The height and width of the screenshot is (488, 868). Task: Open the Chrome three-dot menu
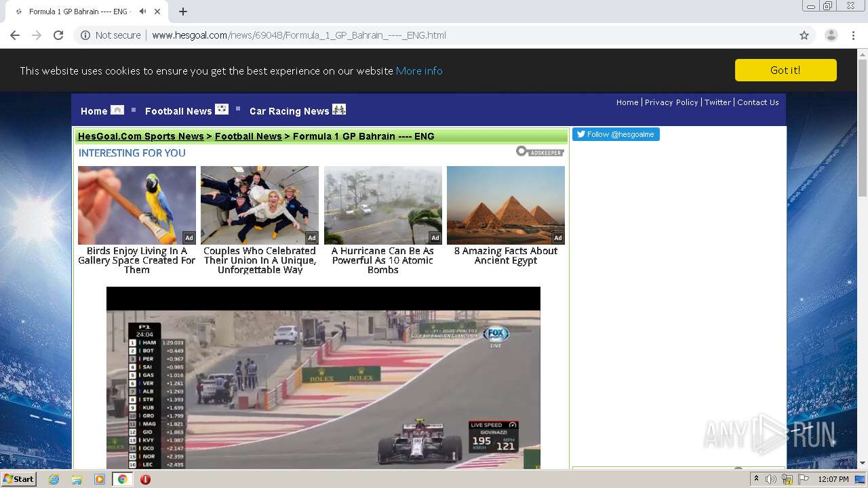[854, 35]
